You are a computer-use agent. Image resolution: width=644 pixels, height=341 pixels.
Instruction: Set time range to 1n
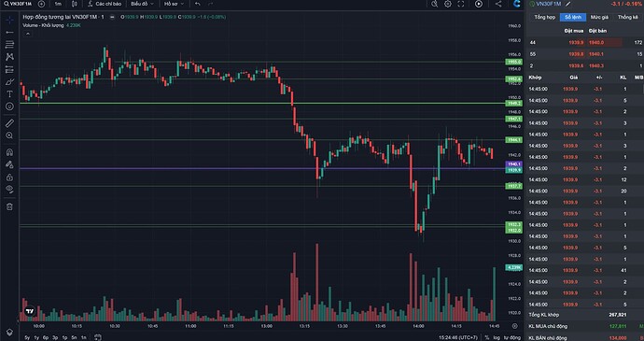pyautogui.click(x=83, y=337)
